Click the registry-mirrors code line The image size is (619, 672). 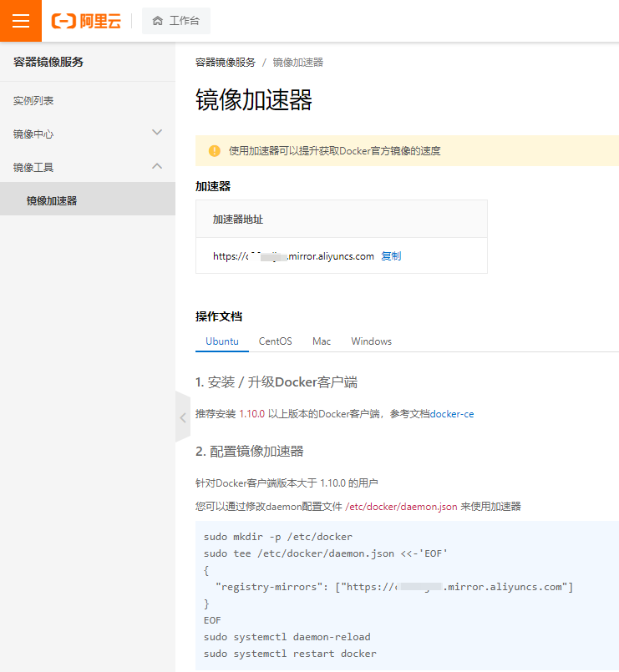(x=394, y=587)
